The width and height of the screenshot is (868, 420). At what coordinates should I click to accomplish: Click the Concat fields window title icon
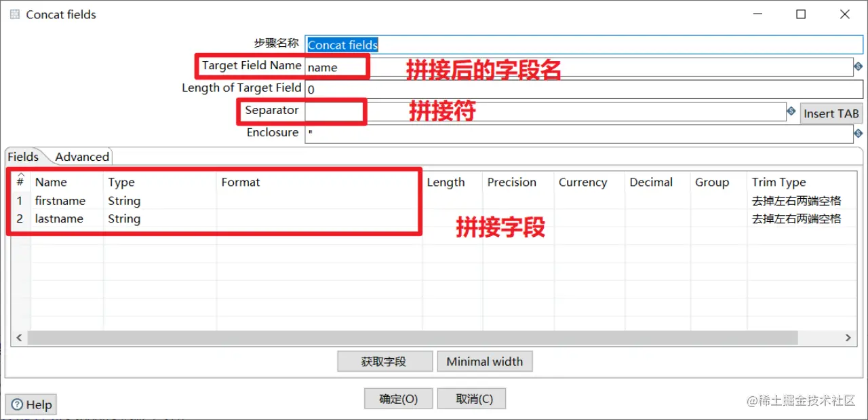coord(14,14)
